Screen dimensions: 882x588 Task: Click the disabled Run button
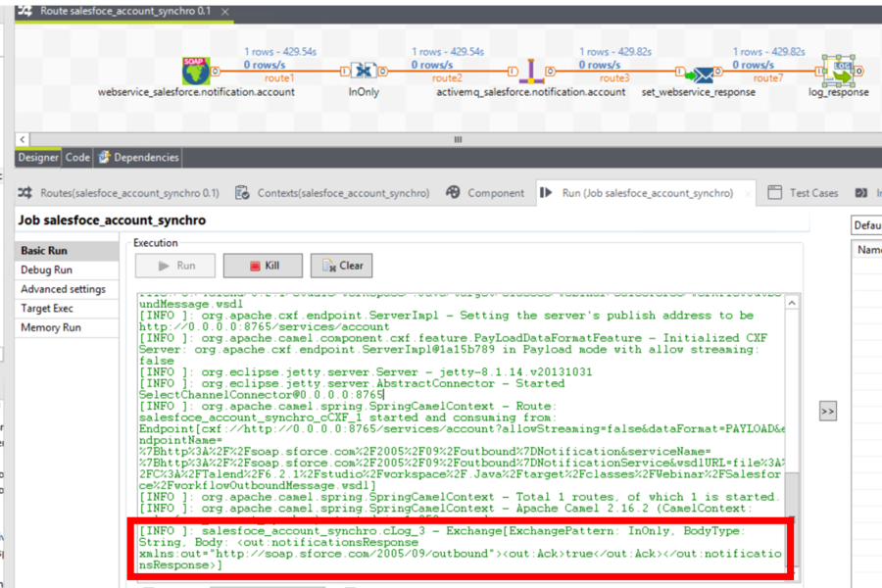tap(175, 266)
